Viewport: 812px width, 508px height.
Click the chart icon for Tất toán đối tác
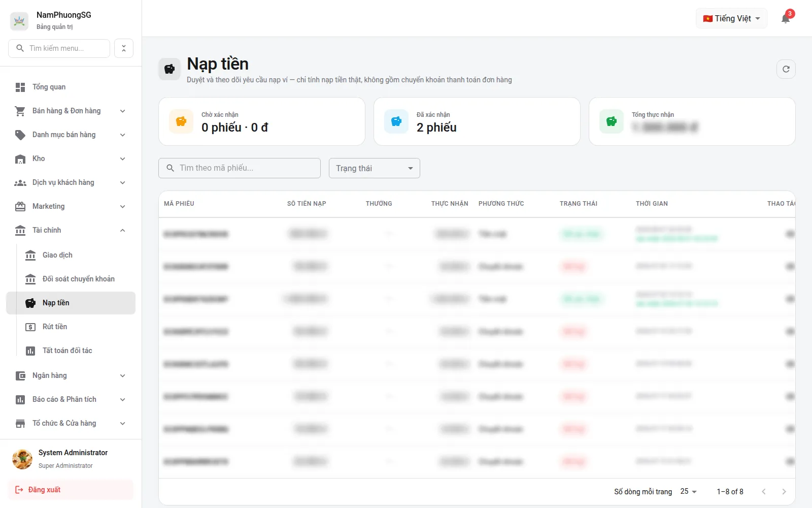click(x=30, y=351)
